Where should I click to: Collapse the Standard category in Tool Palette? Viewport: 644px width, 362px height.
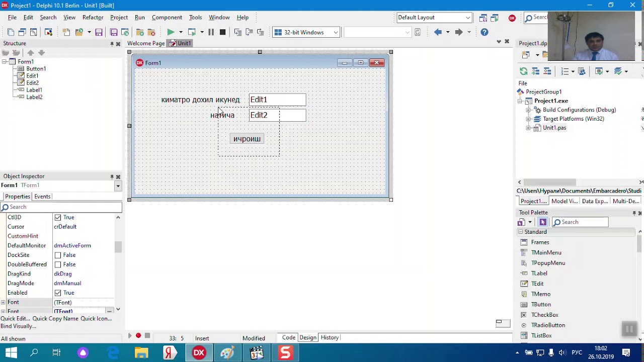520,232
